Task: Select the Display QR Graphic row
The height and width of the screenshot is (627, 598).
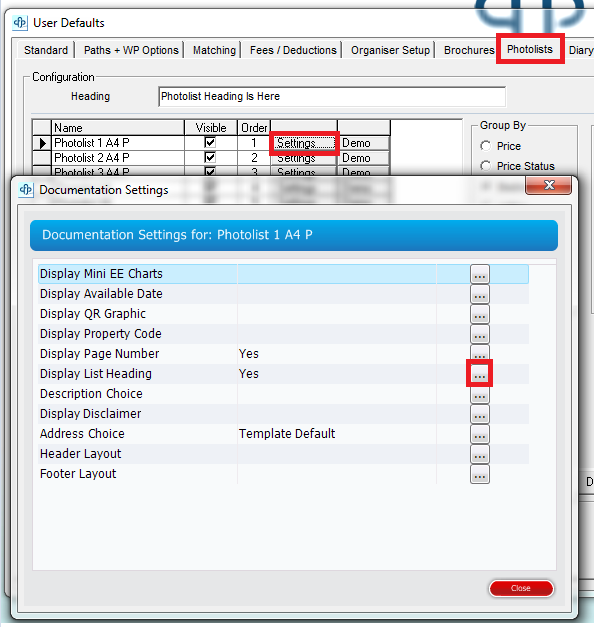Action: pos(283,314)
